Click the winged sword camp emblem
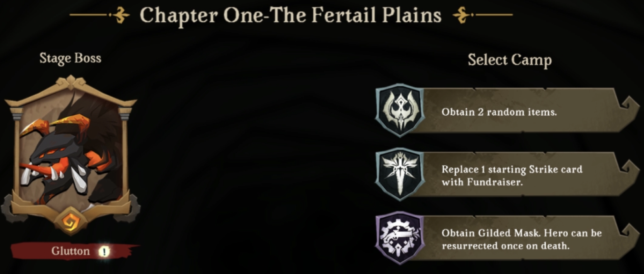This screenshot has height=274, width=644. click(x=400, y=174)
